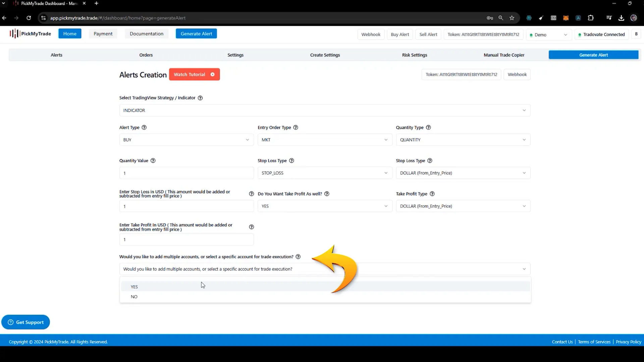Click the Generate Alert button icon
This screenshot has width=644, height=362.
click(196, 34)
